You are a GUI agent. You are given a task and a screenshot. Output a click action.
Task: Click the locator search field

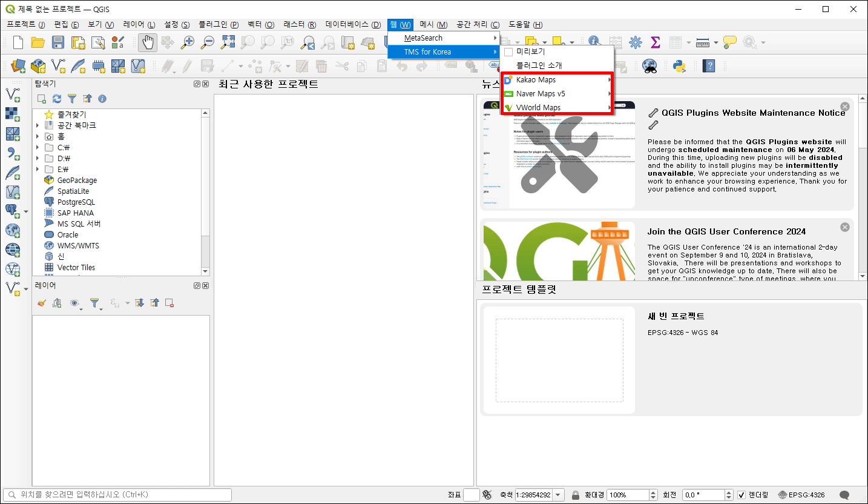tap(117, 495)
